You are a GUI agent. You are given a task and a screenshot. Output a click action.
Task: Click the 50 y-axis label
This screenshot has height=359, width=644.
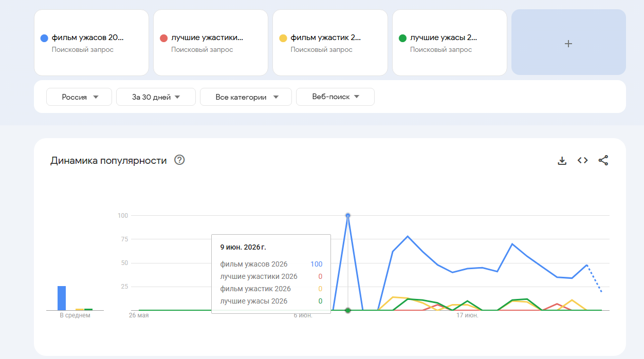(x=124, y=262)
